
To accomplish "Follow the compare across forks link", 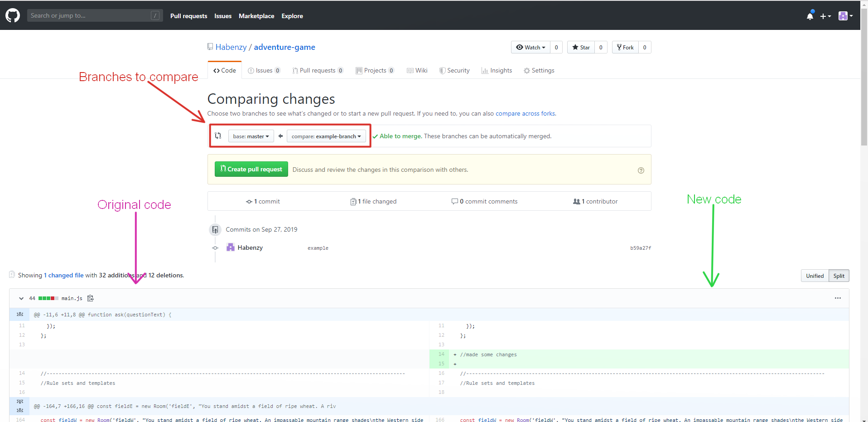I will tap(525, 113).
